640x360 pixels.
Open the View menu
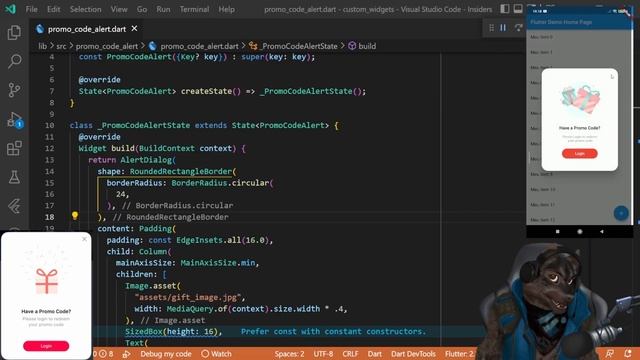[119, 9]
